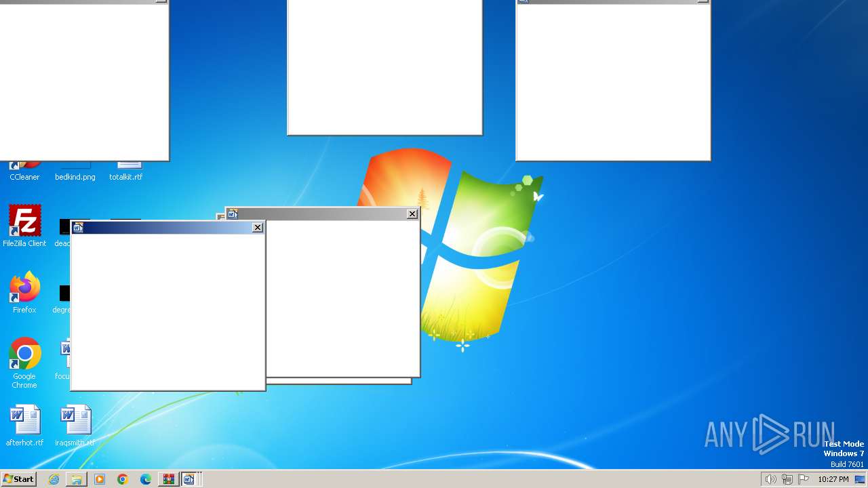Click the gray title bar of the back window
868x488 pixels.
[x=322, y=214]
